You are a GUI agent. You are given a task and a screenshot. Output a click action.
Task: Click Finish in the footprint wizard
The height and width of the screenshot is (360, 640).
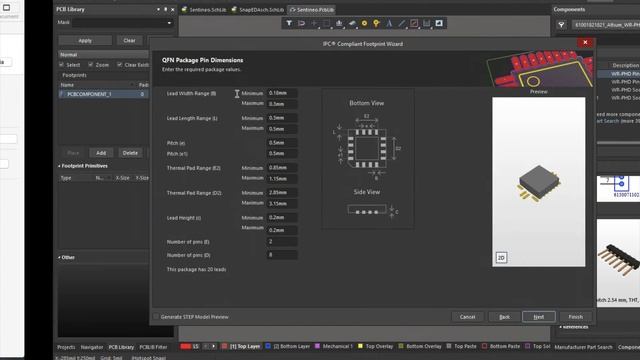point(576,317)
